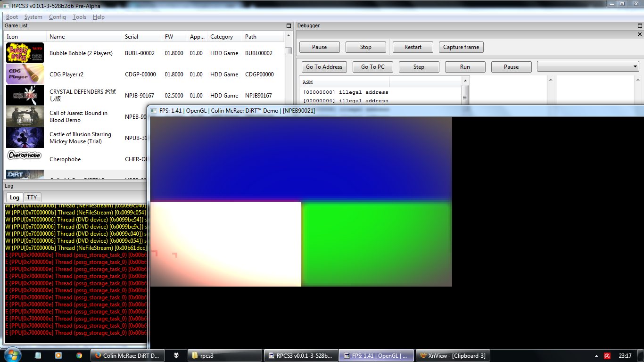Select the Cherophobe game icon
644x362 pixels.
point(25,156)
